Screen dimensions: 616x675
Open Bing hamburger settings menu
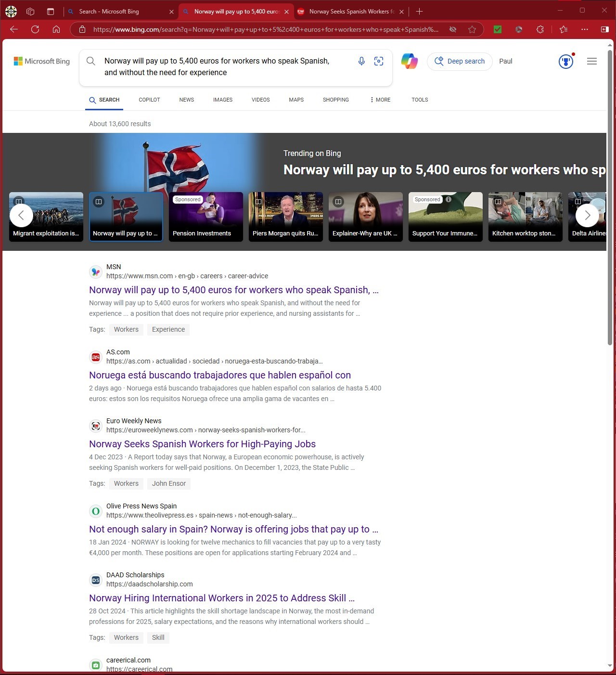[592, 61]
